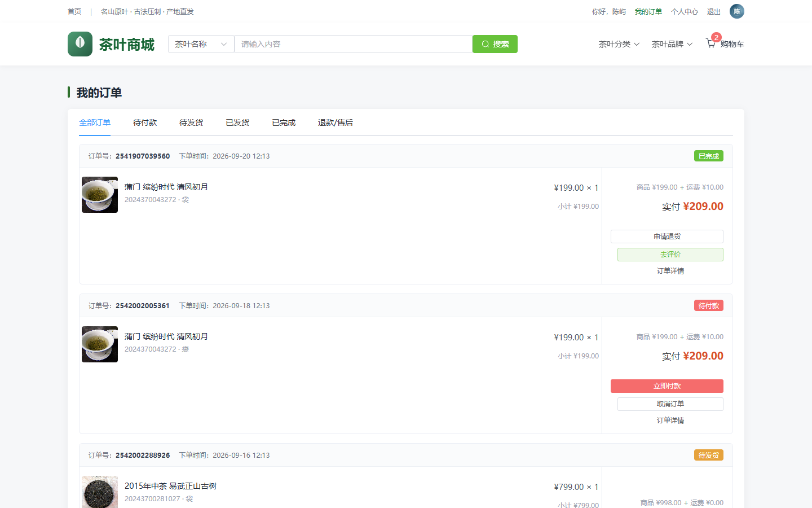The height and width of the screenshot is (508, 812).
Task: Open 2015年中茶 易武正山古树 product thumbnail
Action: click(100, 492)
